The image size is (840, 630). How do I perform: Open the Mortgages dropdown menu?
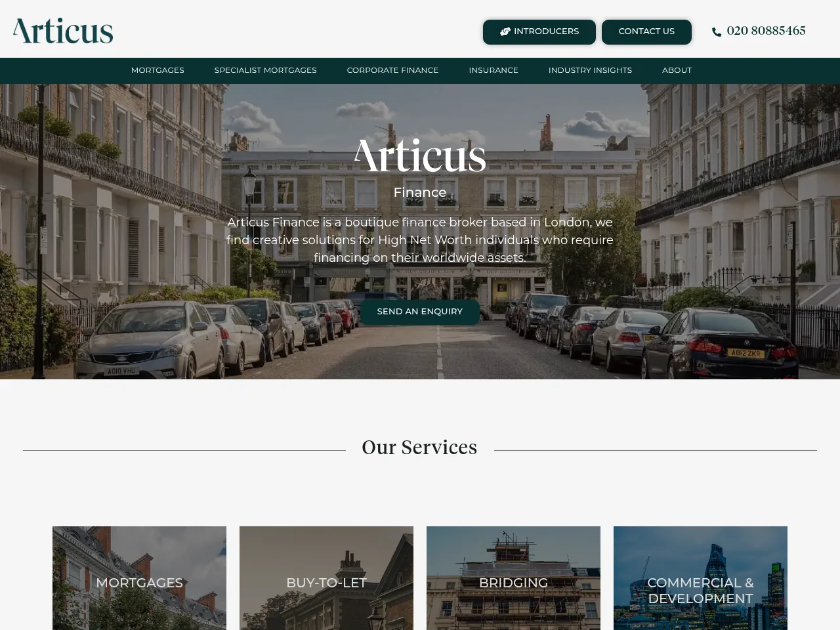coord(157,70)
